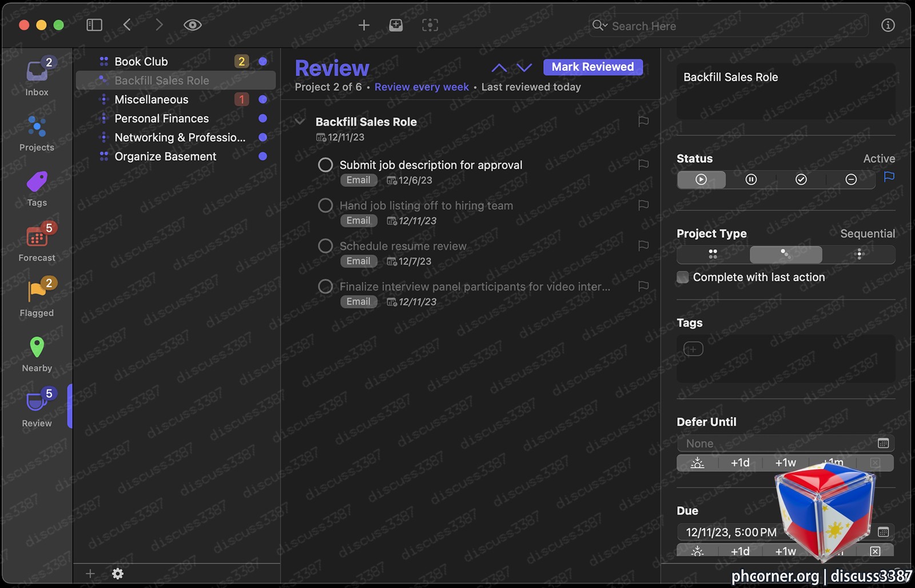Go to previous project with up chevron

499,67
